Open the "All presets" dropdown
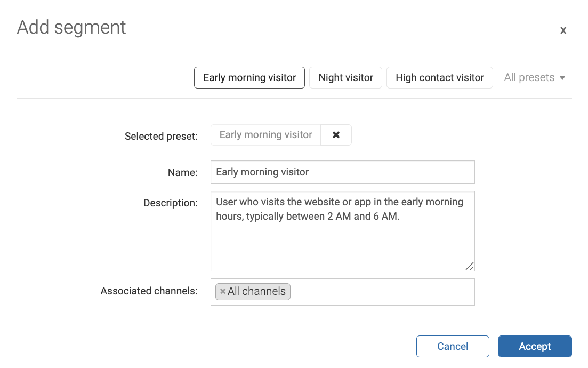The image size is (588, 368). point(535,77)
